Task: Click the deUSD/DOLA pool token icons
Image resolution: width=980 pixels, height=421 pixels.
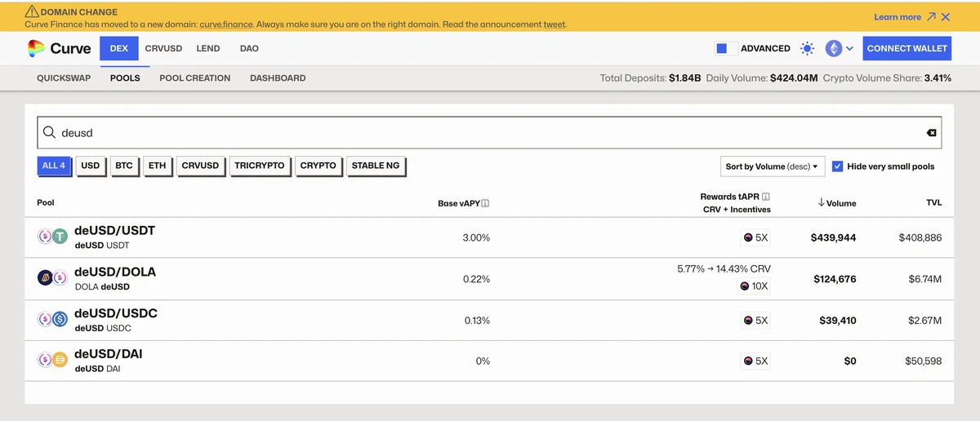Action: tap(52, 277)
